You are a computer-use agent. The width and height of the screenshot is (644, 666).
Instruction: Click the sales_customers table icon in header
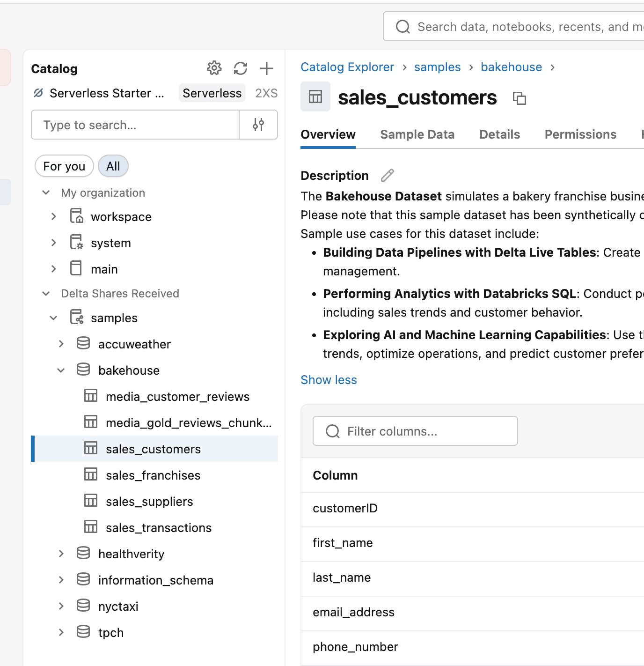coord(315,97)
